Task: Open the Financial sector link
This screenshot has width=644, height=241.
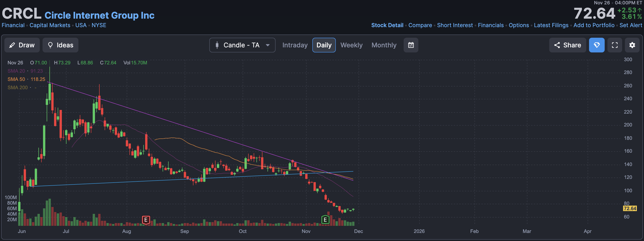Action: pyautogui.click(x=13, y=25)
